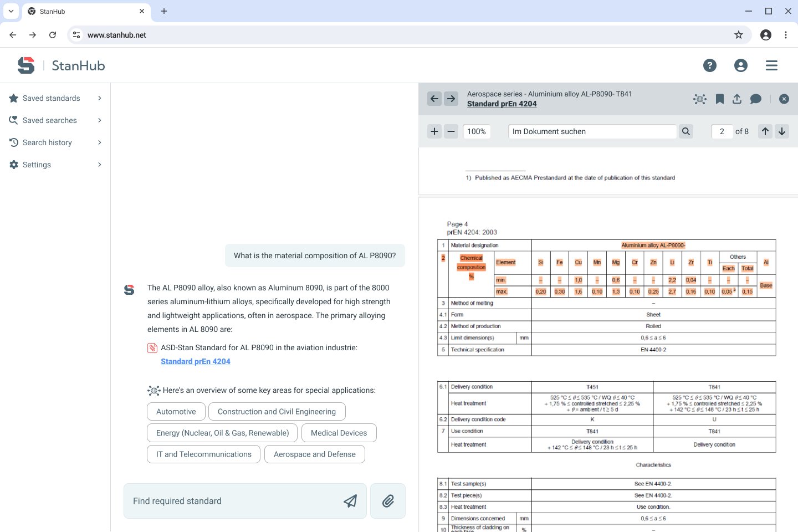Open Settings menu item

[x=55, y=165]
